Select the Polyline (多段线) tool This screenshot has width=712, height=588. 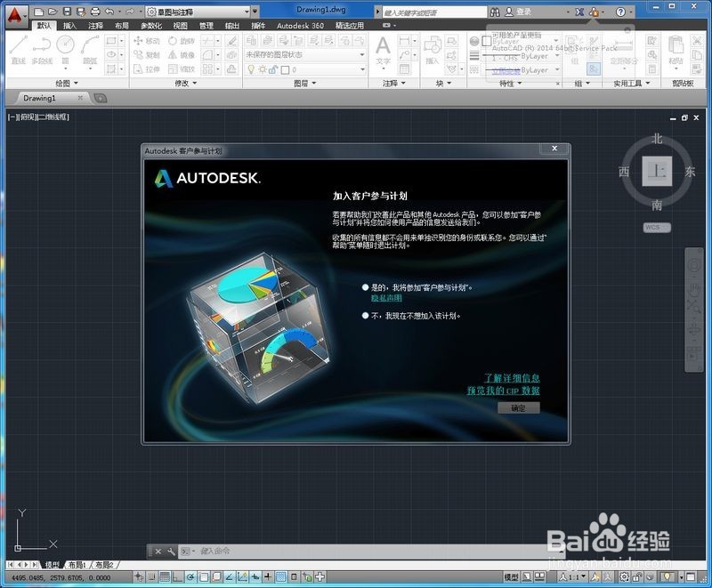coord(42,49)
